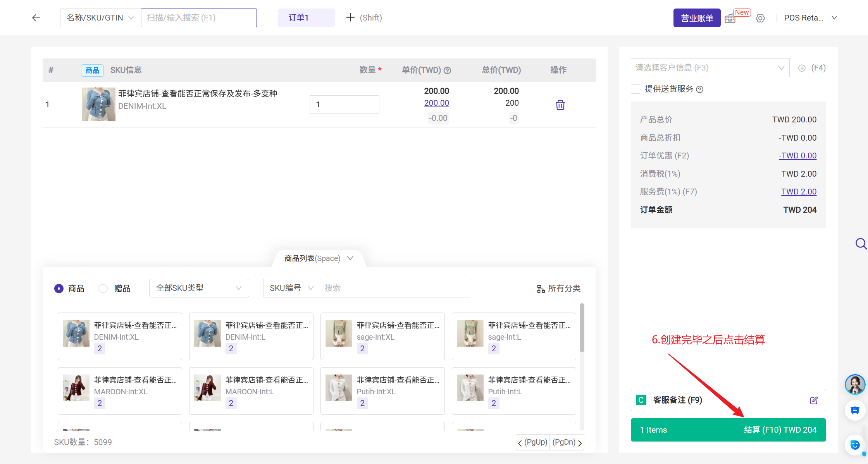The height and width of the screenshot is (464, 868).
Task: Open the settings gear icon
Action: point(760,18)
